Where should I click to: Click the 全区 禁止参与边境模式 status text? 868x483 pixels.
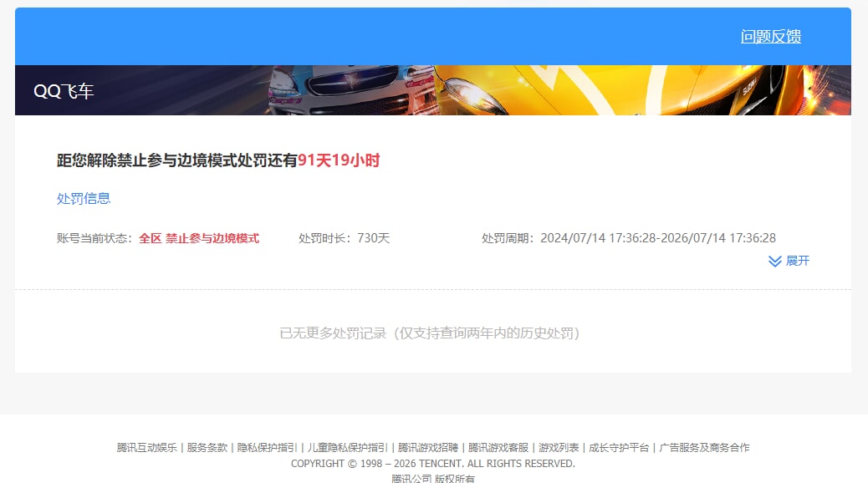click(x=199, y=238)
